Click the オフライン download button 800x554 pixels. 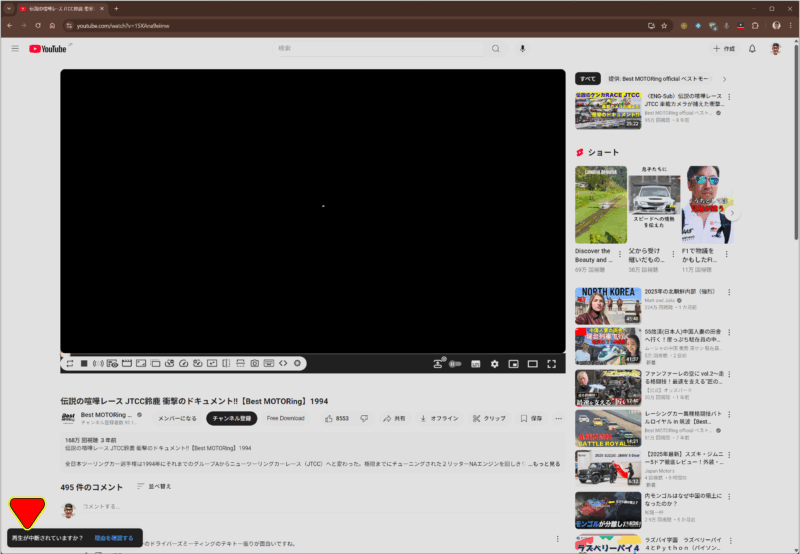pyautogui.click(x=439, y=418)
